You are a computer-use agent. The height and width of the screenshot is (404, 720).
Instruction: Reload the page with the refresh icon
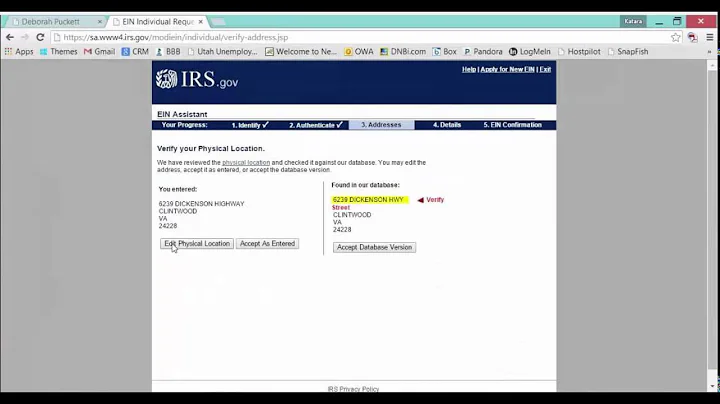coord(40,37)
